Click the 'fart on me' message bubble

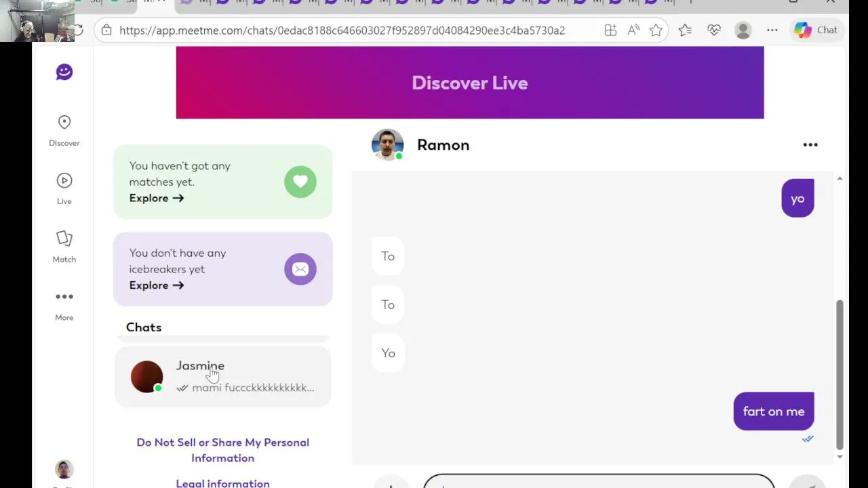click(x=774, y=411)
